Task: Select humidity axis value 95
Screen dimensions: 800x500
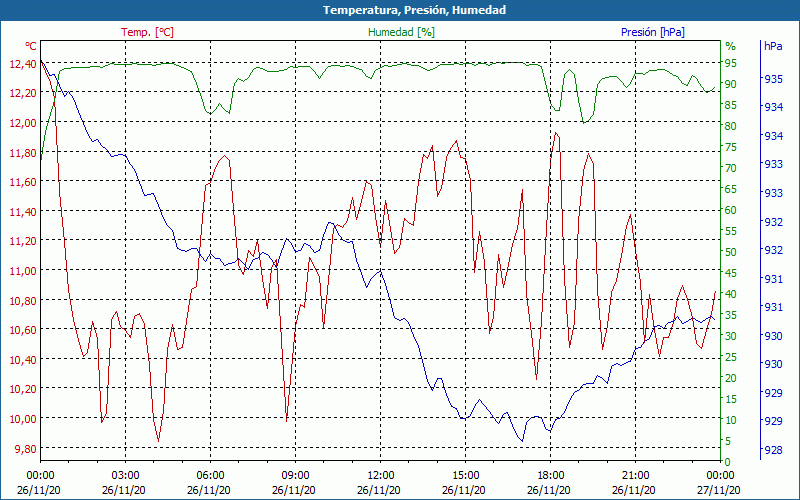Action: click(731, 63)
